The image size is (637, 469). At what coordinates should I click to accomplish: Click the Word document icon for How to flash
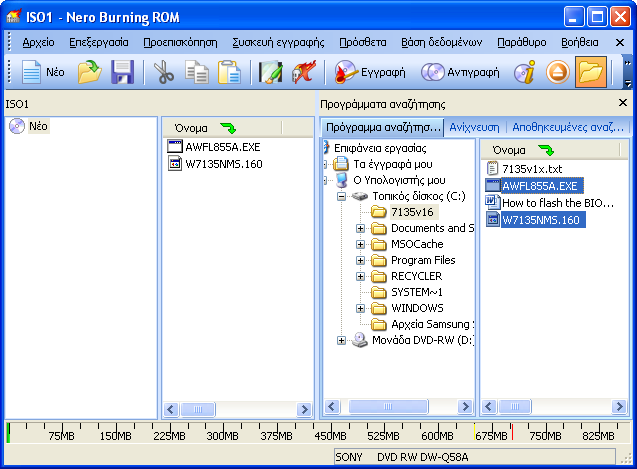492,202
